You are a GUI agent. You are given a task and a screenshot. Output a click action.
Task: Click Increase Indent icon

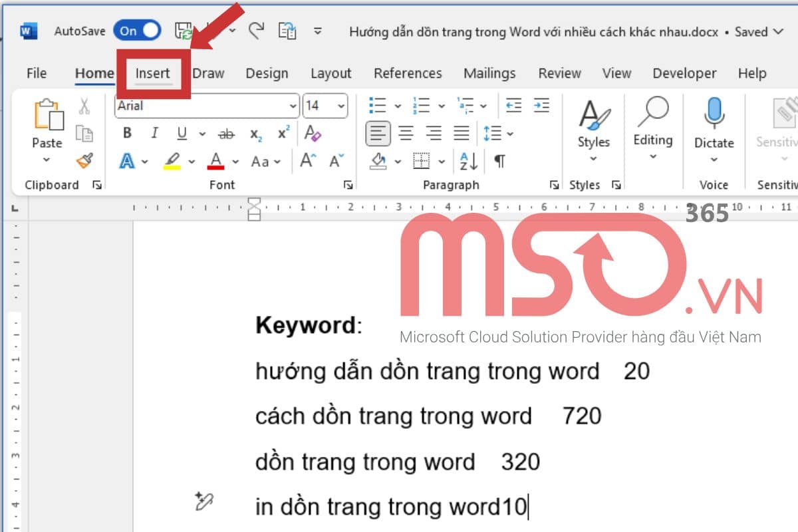542,105
